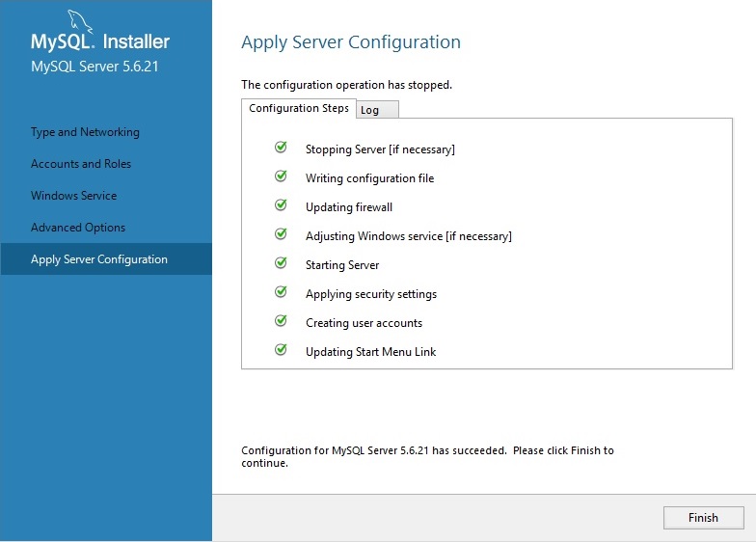Click the 'Updating Start Menu Link' text
The image size is (756, 542).
click(370, 352)
